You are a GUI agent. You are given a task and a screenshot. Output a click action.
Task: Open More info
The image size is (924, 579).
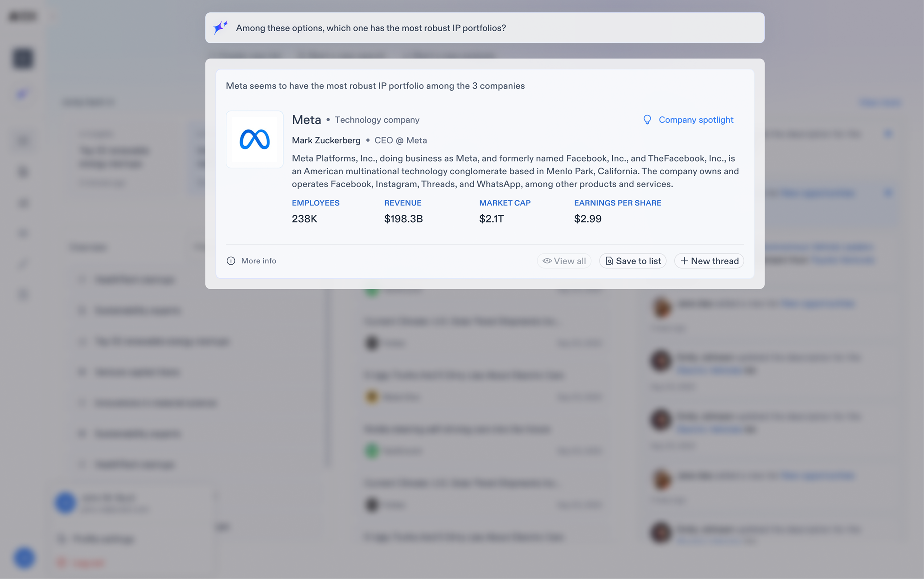click(x=251, y=261)
